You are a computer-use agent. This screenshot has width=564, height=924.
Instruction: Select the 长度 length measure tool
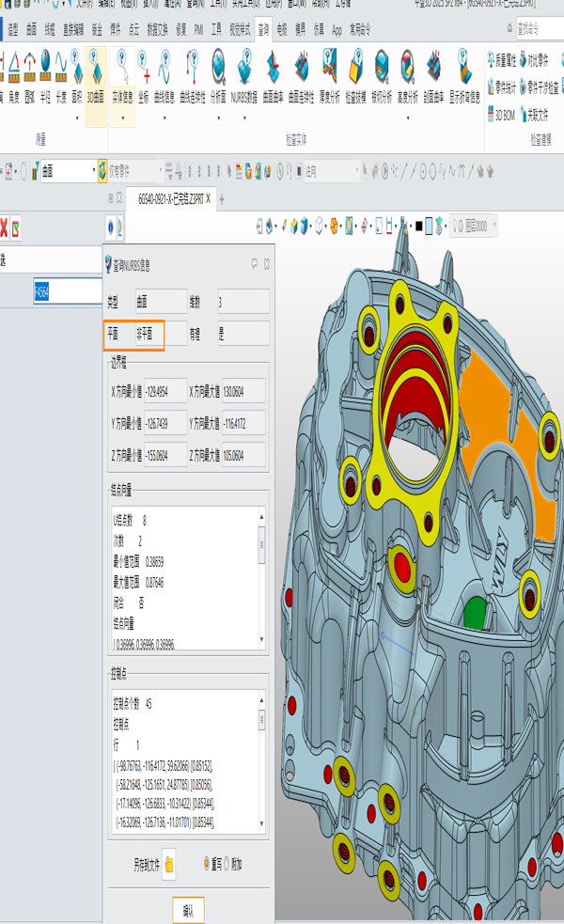coord(61,76)
